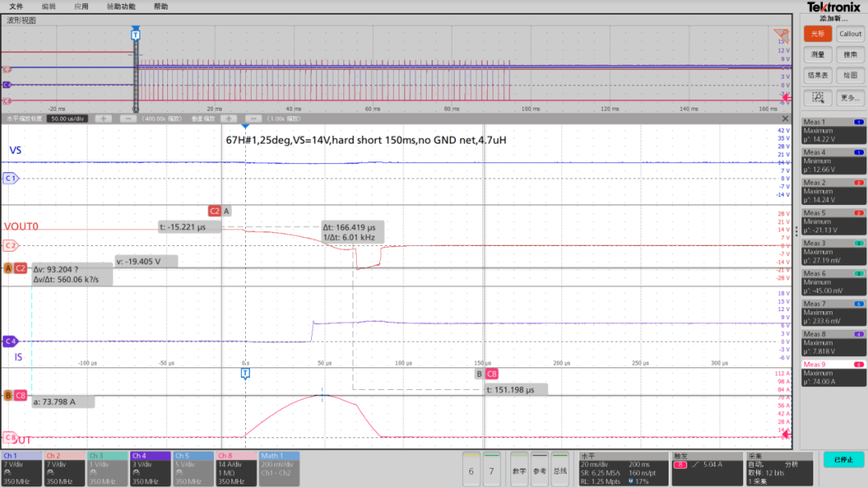Viewport: 868px width, 488px height.
Task: Click the C4 channel handle on IS waveform
Action: (x=11, y=340)
